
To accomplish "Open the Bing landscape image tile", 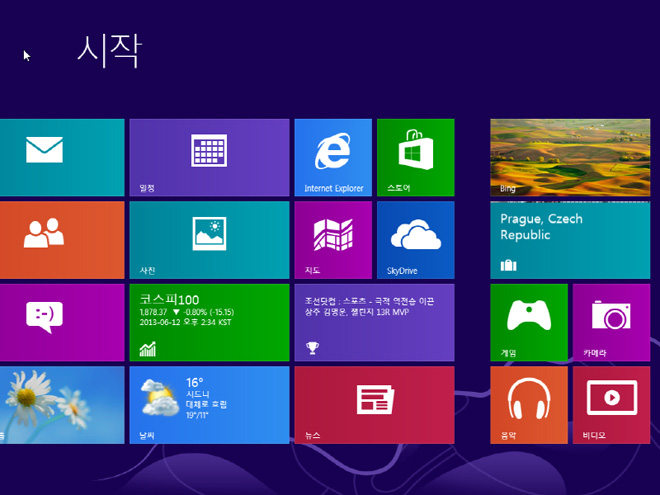I will pos(570,157).
